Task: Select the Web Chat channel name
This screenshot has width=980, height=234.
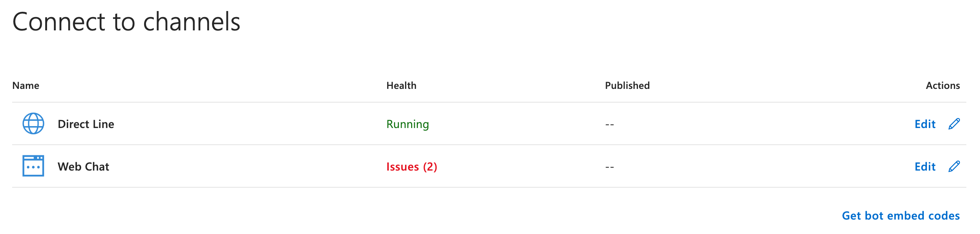Action: [83, 167]
